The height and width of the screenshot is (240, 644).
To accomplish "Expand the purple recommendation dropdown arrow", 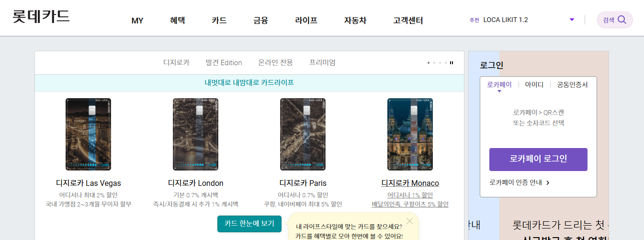I will pyautogui.click(x=572, y=20).
